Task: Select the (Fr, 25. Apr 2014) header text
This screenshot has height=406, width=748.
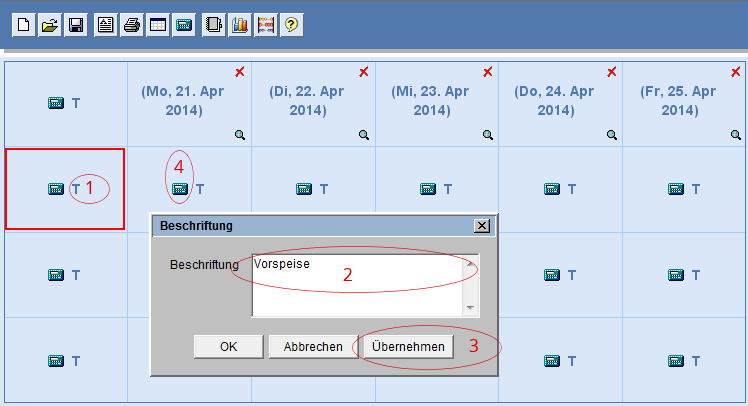Action: click(680, 101)
